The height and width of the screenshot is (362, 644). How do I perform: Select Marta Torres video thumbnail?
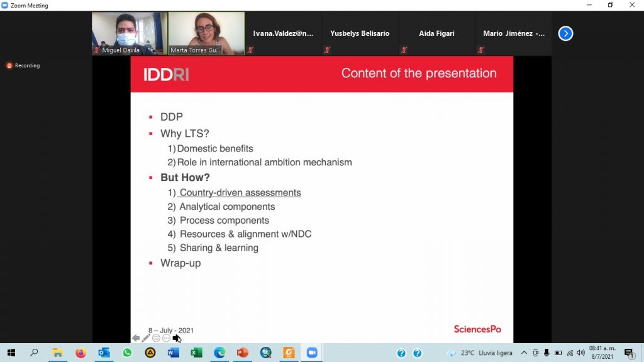(x=206, y=33)
